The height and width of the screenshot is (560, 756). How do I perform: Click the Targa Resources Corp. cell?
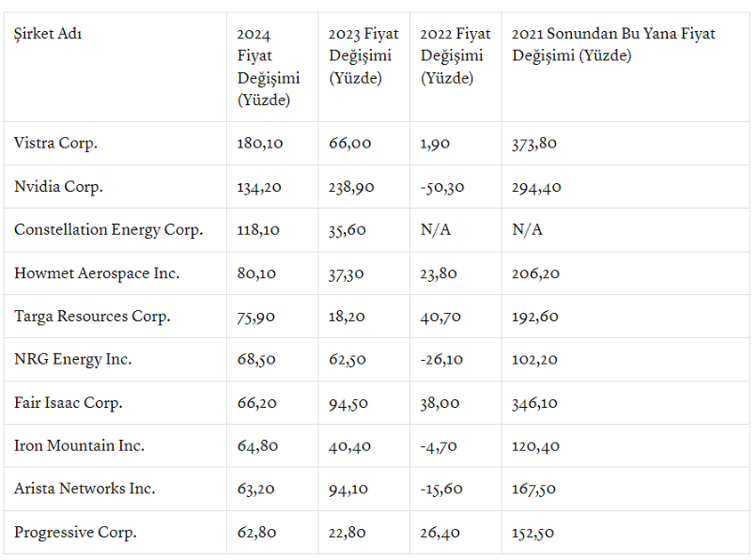click(x=92, y=316)
